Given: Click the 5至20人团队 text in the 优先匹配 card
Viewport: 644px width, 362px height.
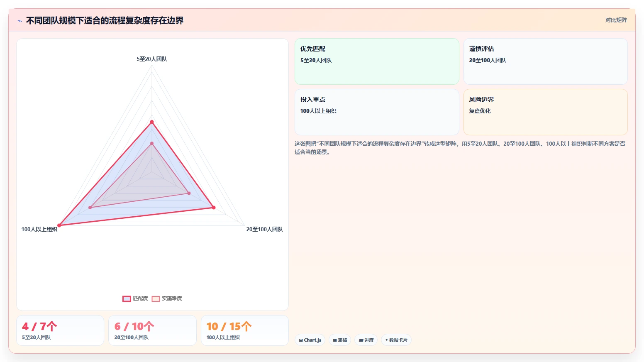Looking at the screenshot, I should coord(316,60).
